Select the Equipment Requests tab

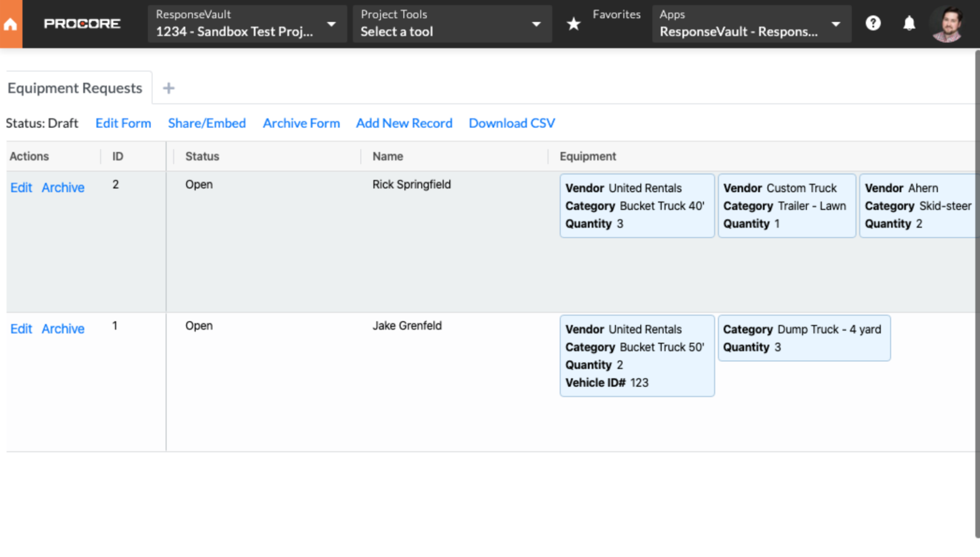pyautogui.click(x=75, y=88)
